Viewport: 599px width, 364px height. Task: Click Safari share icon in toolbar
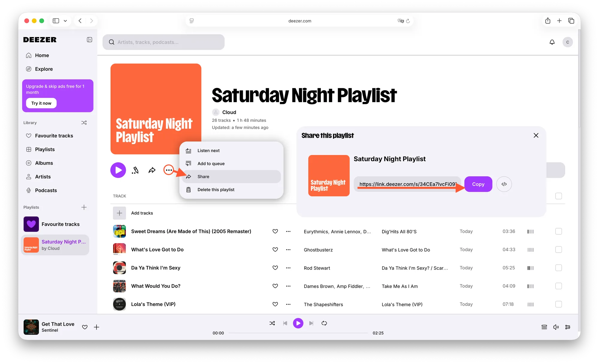(547, 21)
